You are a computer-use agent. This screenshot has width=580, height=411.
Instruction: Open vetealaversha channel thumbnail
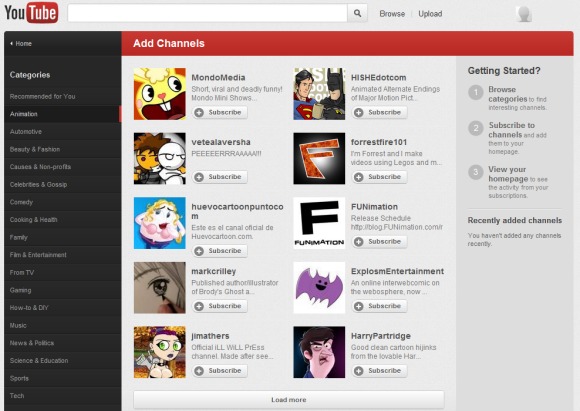pyautogui.click(x=160, y=159)
